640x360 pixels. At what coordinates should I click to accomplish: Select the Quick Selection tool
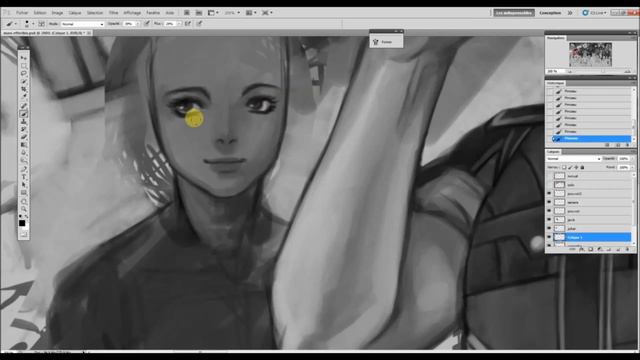[x=23, y=82]
